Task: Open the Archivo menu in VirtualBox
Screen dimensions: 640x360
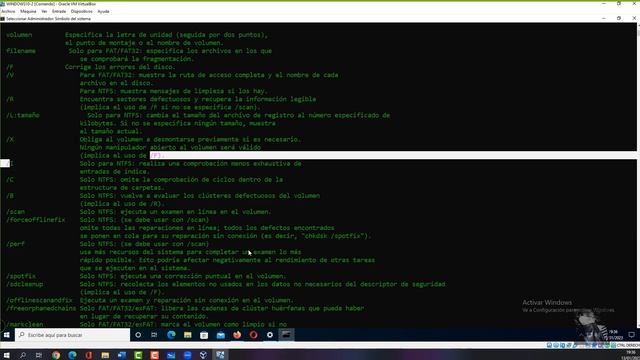Action: [8, 11]
